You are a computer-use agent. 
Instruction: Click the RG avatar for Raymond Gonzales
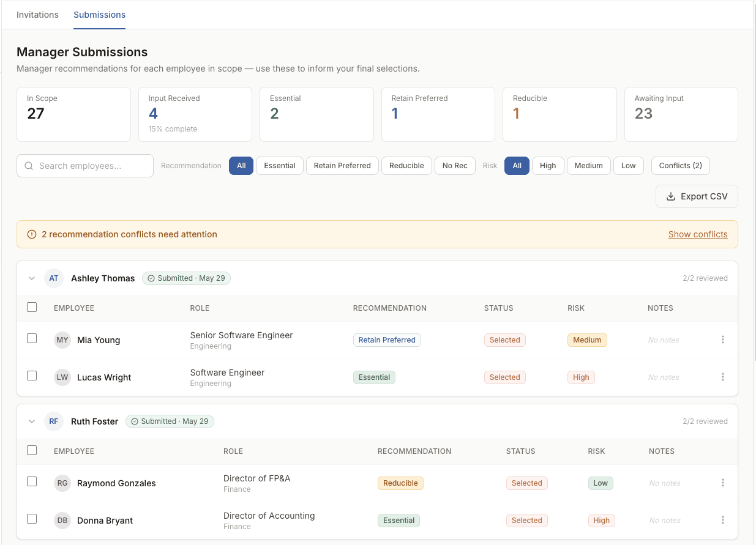tap(62, 483)
